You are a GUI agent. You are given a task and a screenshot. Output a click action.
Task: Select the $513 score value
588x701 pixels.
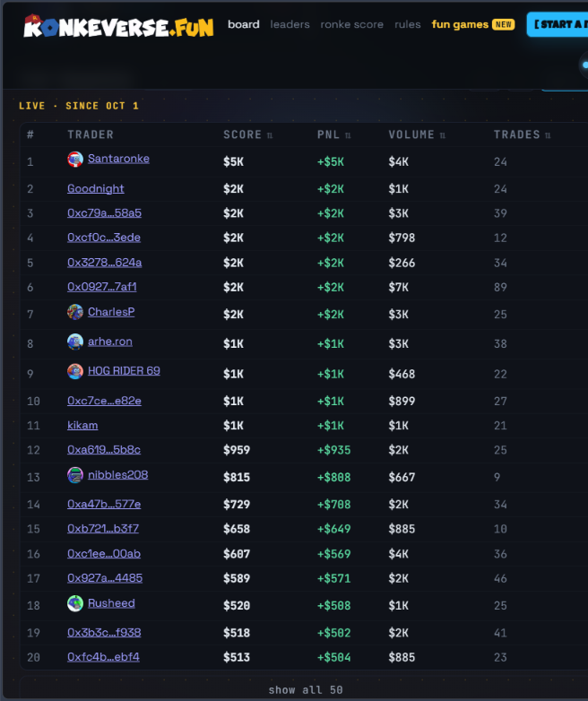[237, 657]
